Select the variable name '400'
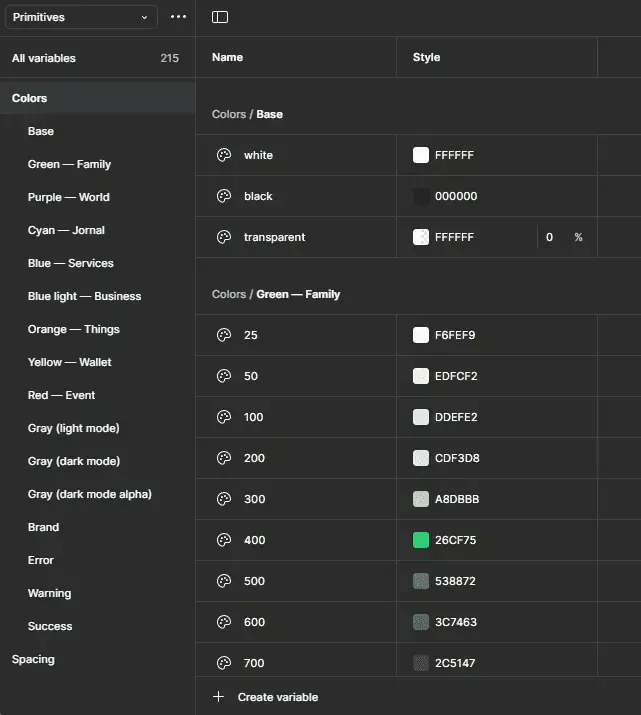This screenshot has height=715, width=641. point(254,540)
